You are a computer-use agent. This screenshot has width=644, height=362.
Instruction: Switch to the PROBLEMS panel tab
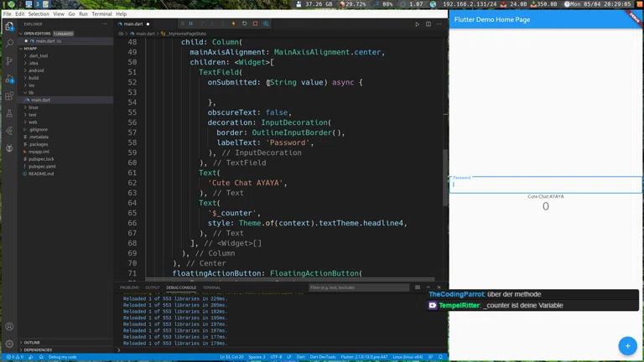tap(129, 287)
